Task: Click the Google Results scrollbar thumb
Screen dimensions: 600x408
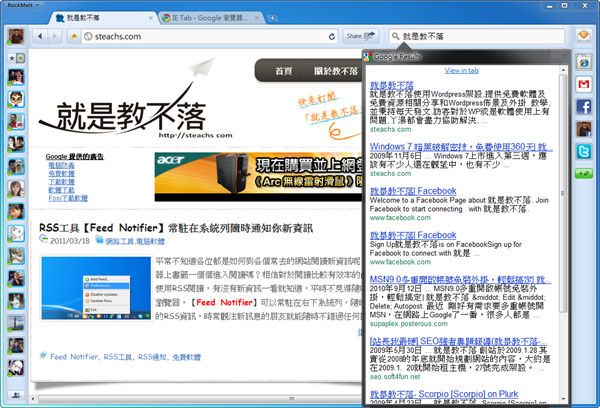Action: pos(563,193)
